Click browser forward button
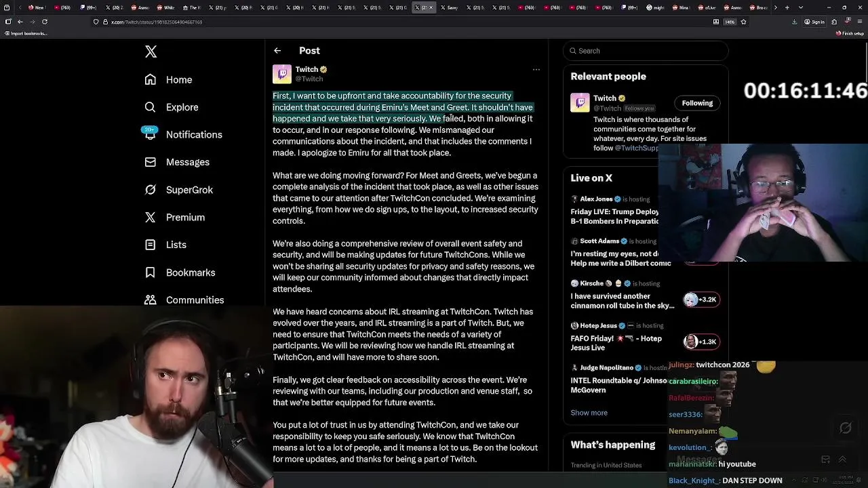 pyautogui.click(x=32, y=22)
